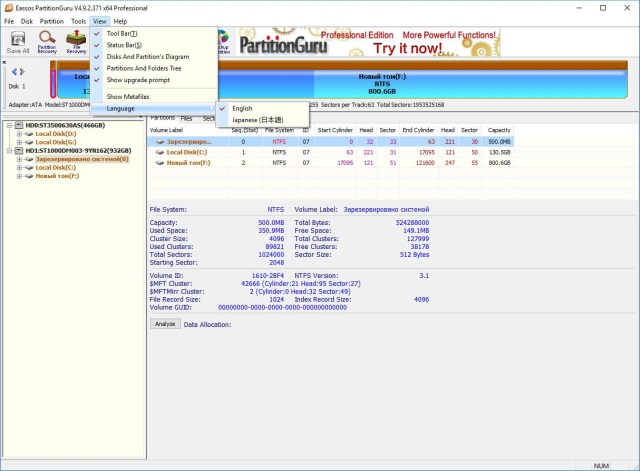Select Japanese language option
640x471 pixels.
pos(259,119)
